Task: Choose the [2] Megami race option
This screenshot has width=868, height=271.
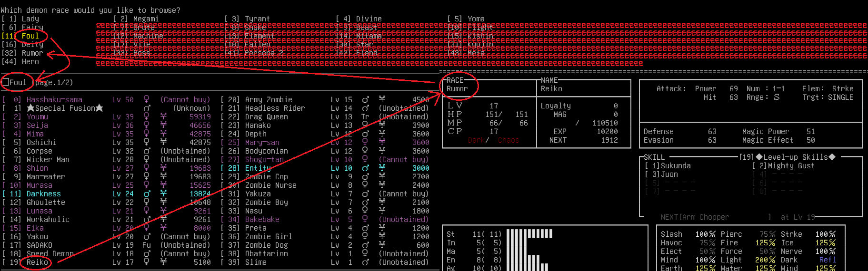Action: [x=136, y=19]
